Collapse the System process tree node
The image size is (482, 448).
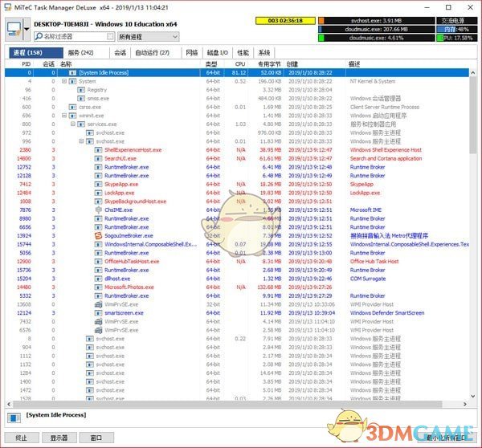(x=64, y=81)
